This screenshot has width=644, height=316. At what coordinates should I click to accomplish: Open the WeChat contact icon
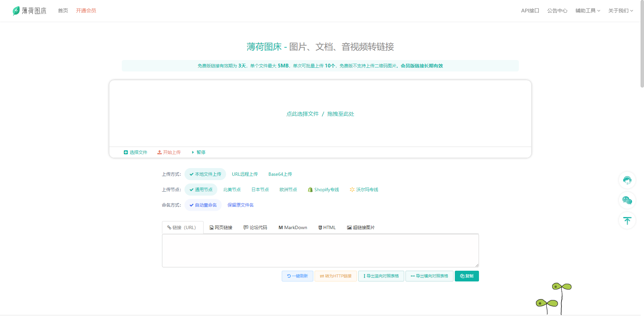click(627, 200)
